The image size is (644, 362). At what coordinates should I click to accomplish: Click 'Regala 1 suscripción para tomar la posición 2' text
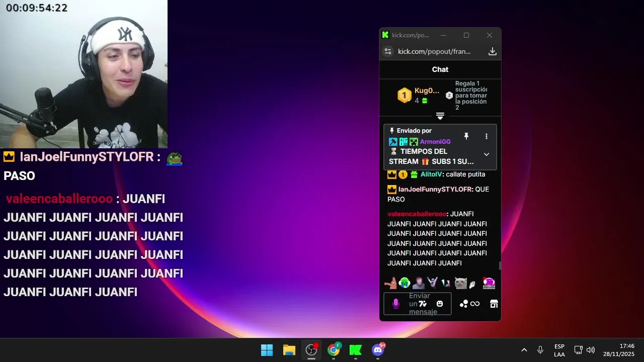tap(471, 96)
